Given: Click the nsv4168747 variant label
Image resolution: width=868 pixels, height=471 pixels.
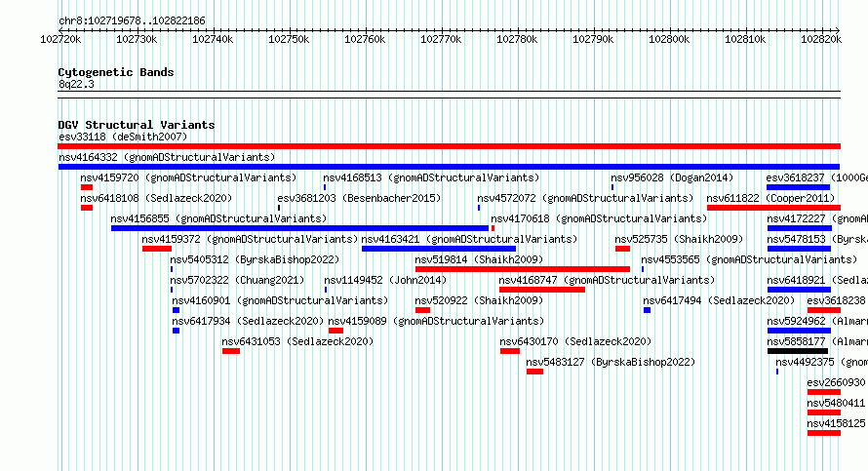Looking at the screenshot, I should (x=608, y=280).
